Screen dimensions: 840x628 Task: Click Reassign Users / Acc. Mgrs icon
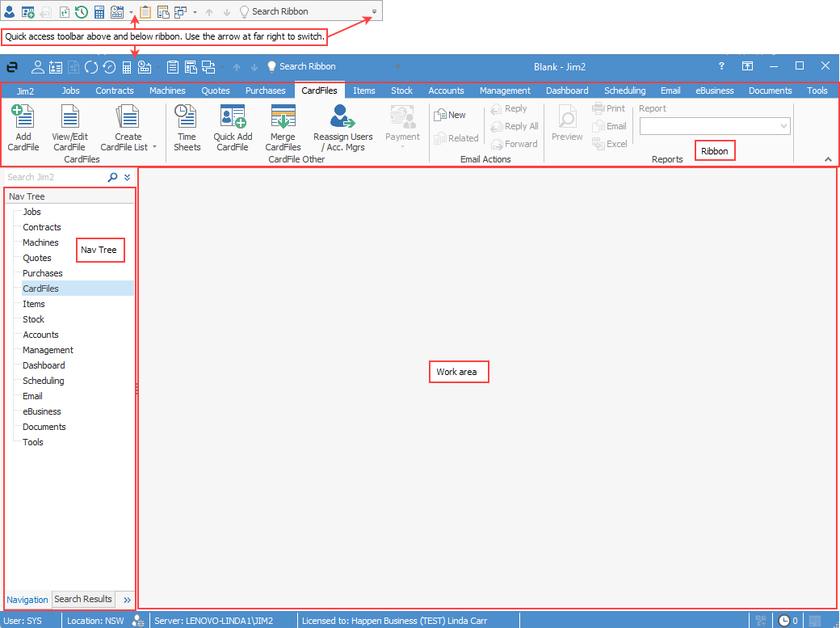(342, 116)
